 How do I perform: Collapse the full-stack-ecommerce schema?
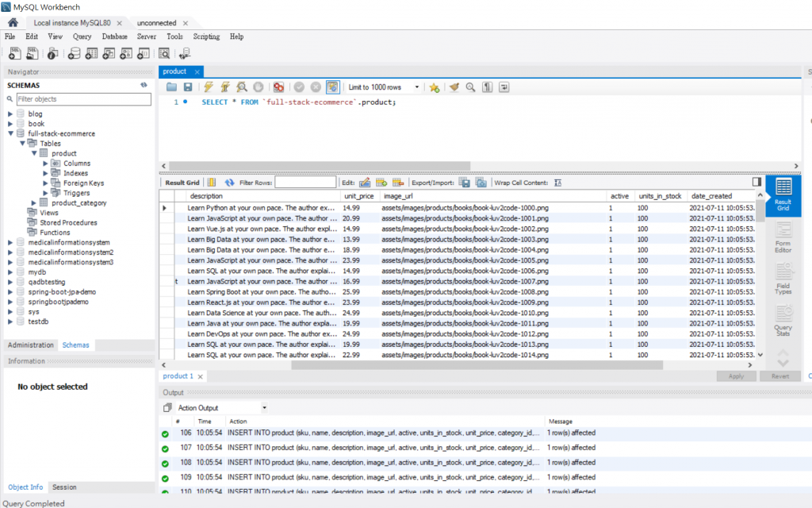click(x=10, y=133)
